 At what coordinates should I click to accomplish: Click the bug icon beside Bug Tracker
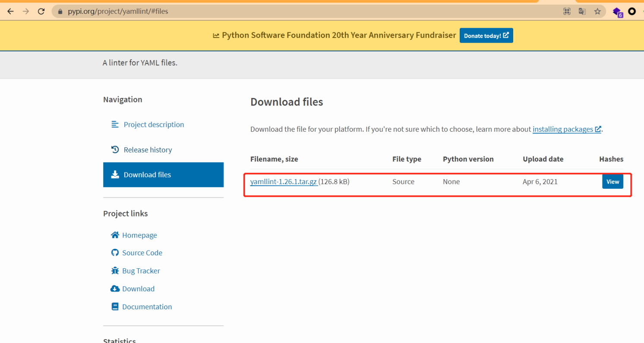115,271
